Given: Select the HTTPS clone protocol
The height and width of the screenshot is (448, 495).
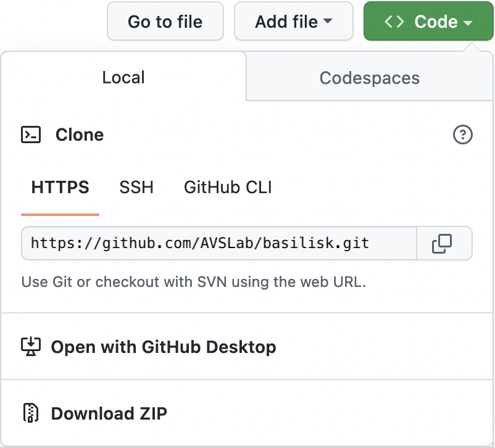Looking at the screenshot, I should (60, 187).
